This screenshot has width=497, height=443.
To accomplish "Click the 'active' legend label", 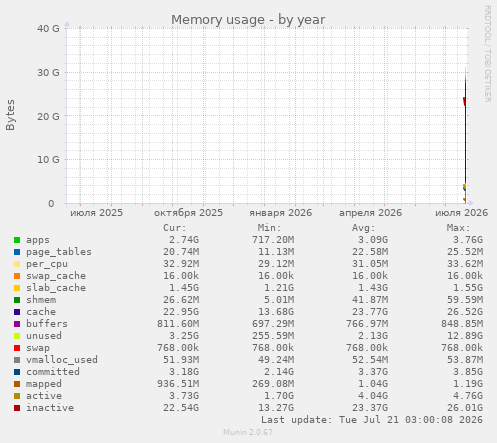I will pyautogui.click(x=44, y=396).
